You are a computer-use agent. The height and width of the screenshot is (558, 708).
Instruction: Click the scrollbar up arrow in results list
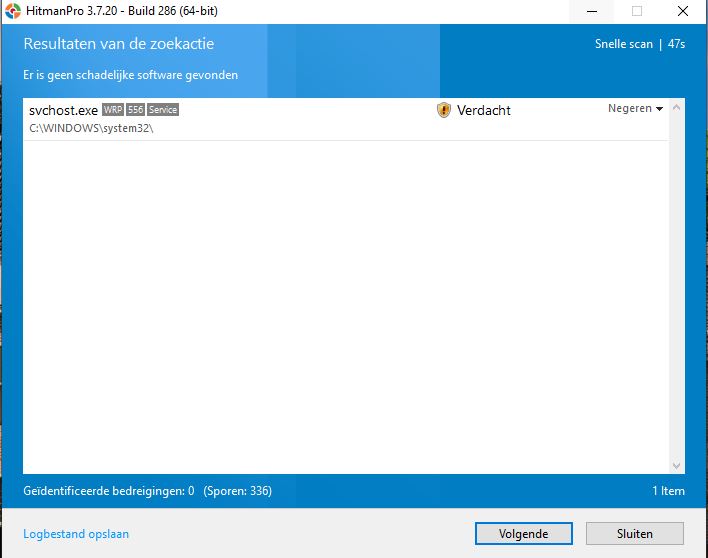pos(676,107)
